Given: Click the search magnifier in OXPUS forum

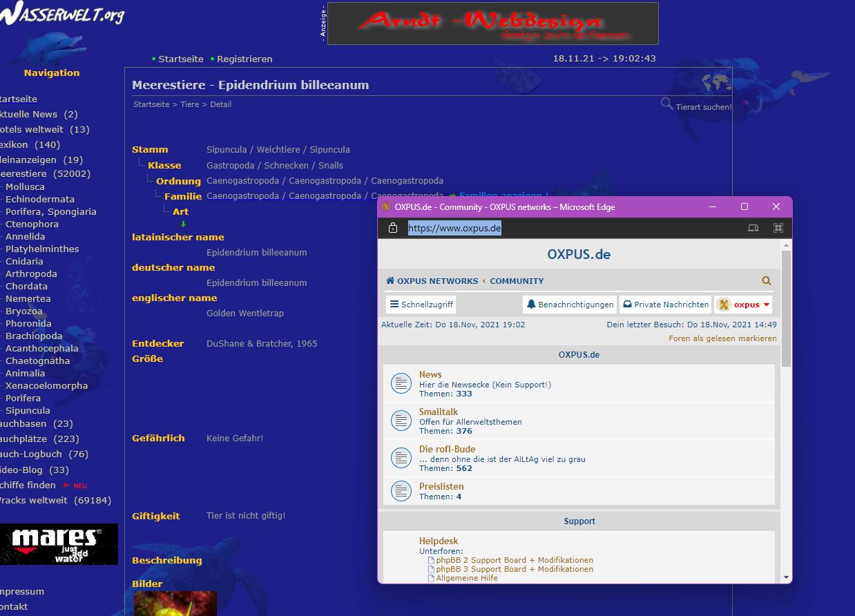Looking at the screenshot, I should click(766, 281).
